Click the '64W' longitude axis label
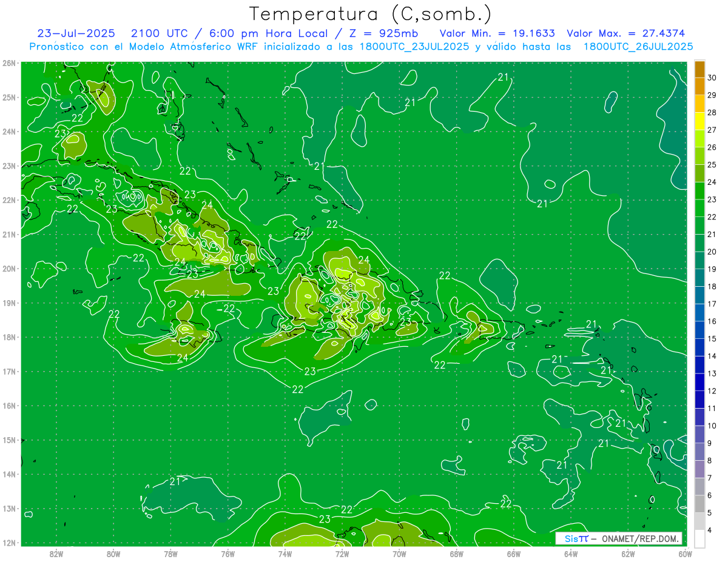This screenshot has width=728, height=562. tap(571, 554)
